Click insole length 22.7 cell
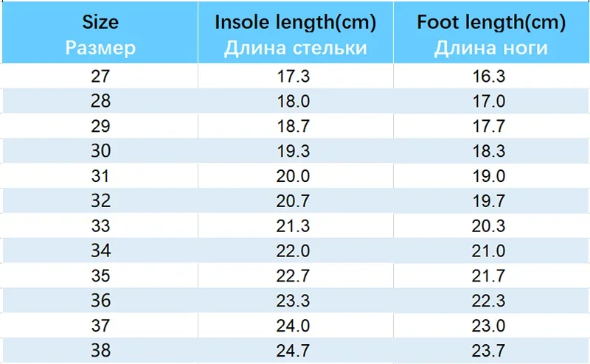This screenshot has height=364, width=590. pyautogui.click(x=296, y=276)
